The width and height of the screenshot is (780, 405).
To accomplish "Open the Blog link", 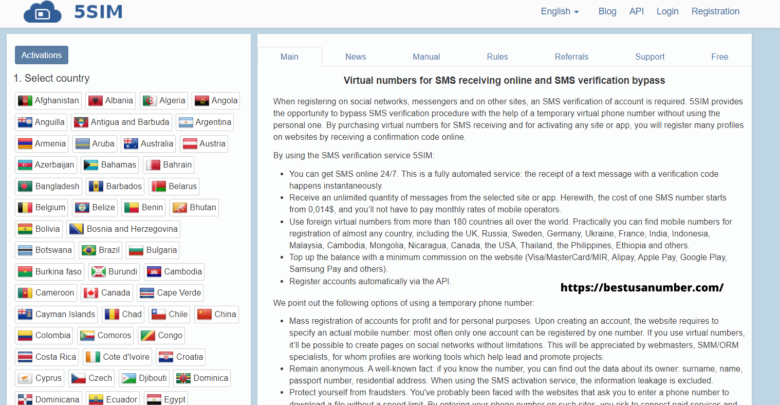I will [x=607, y=11].
